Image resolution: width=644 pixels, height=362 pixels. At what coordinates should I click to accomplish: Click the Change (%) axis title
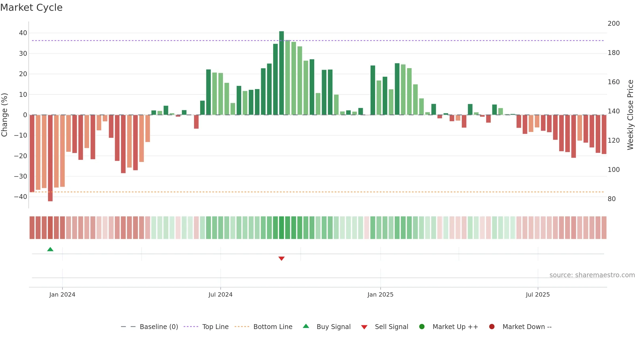click(4, 115)
